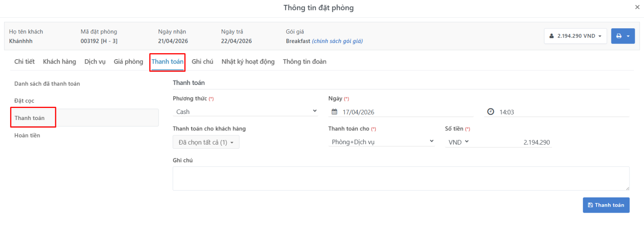Expand the 2.194.290 VND balance dropdown
The image size is (644, 234).
coord(576,36)
